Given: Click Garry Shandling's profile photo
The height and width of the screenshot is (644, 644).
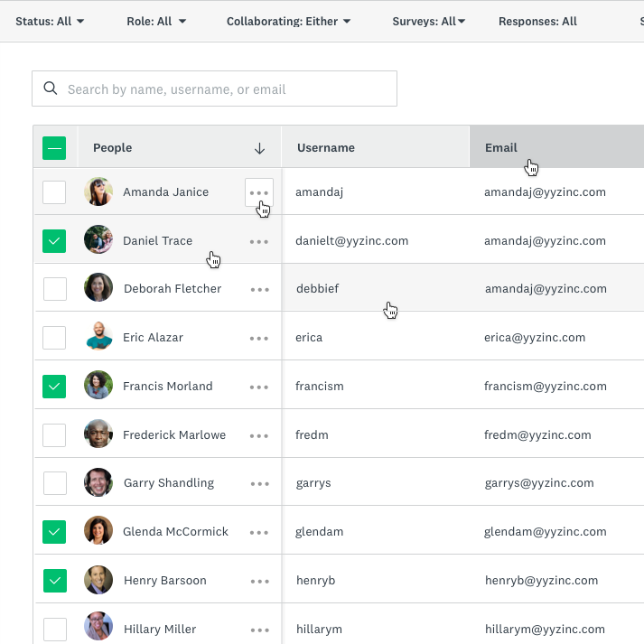Looking at the screenshot, I should point(98,482).
